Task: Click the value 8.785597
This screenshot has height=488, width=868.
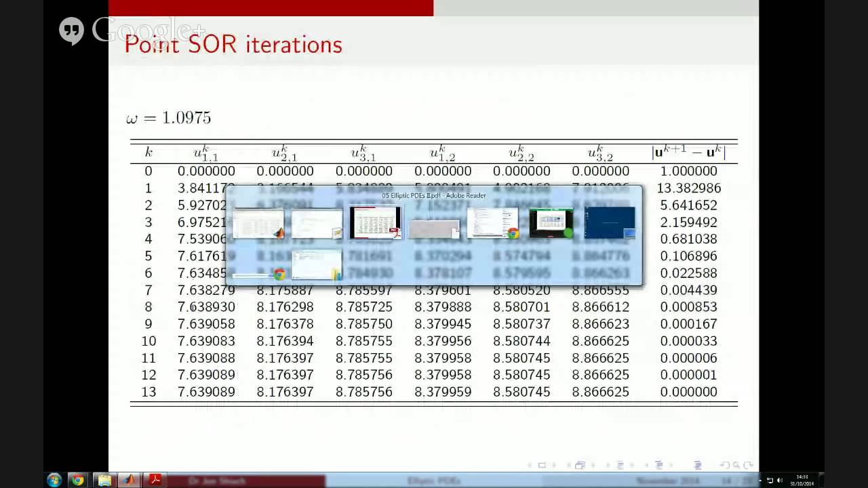Action: tap(363, 290)
